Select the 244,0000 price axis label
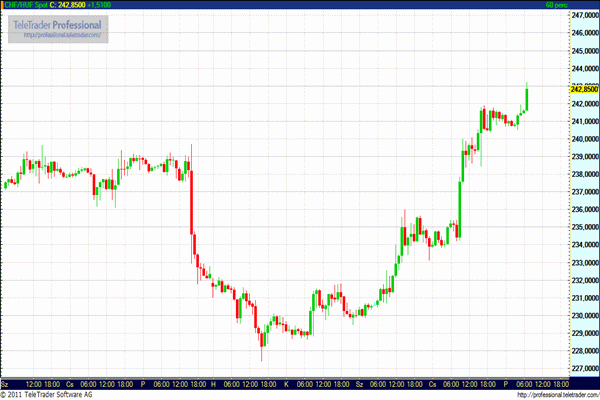 (585, 69)
